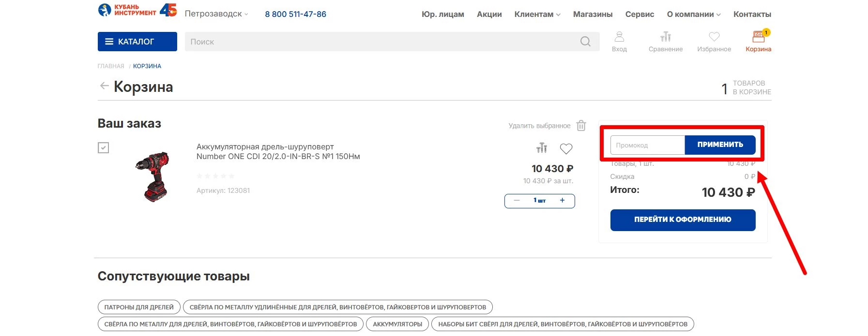Click into the Промокод input field
This screenshot has height=336, width=868.
pyautogui.click(x=647, y=145)
